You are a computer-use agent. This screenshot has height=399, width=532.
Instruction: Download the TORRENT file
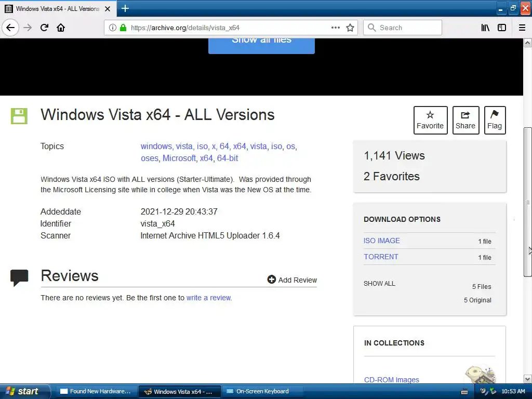381,257
